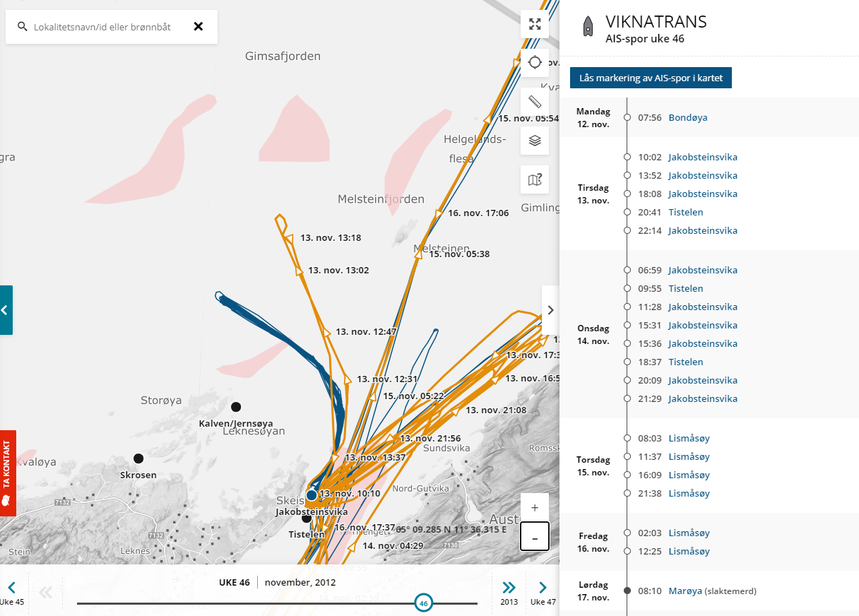Open Jakobsteinsvika visit at 11:28
The height and width of the screenshot is (616, 859).
703,307
